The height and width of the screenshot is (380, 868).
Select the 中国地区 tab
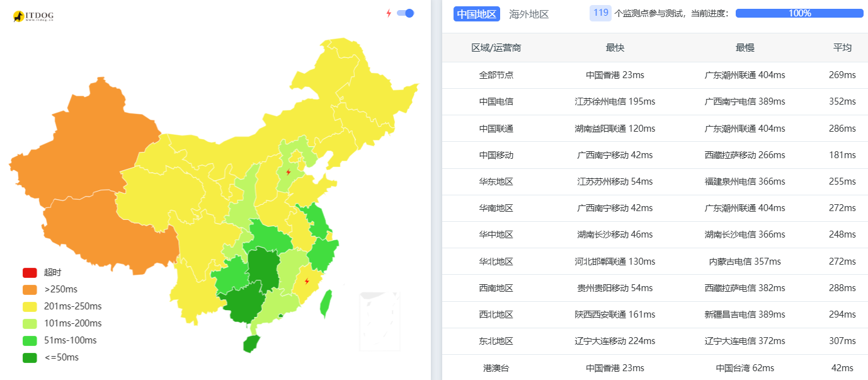click(476, 14)
